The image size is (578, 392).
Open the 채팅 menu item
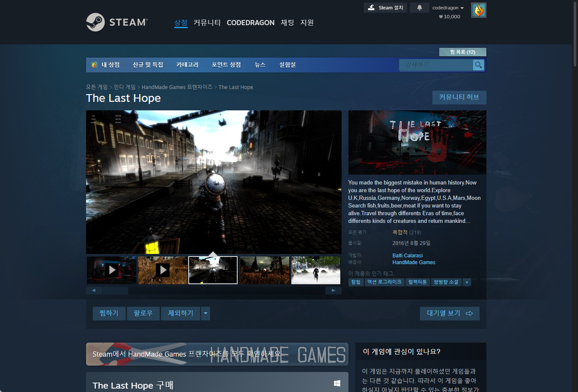288,23
